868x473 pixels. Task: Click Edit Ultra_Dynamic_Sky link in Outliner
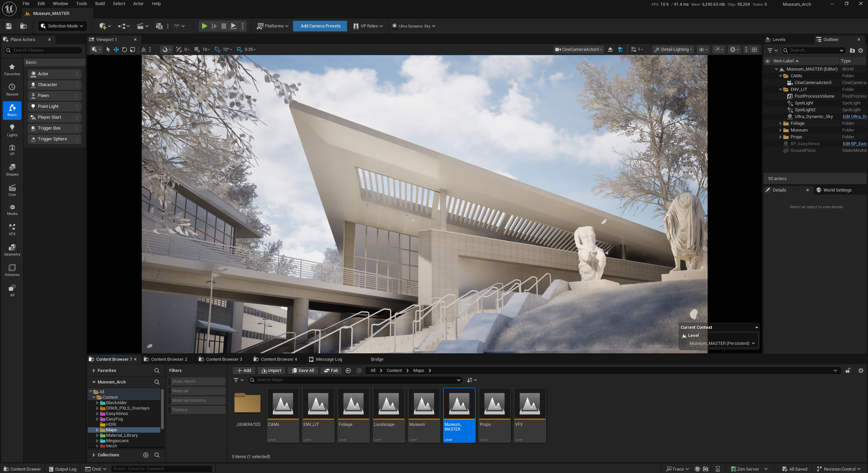tap(855, 116)
